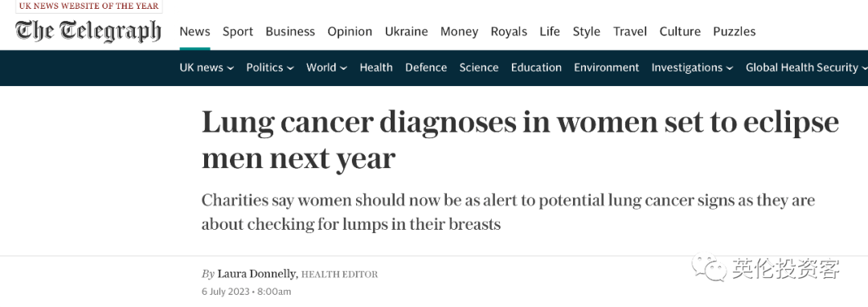This screenshot has width=868, height=307.
Task: Expand the World dropdown chevron
Action: click(x=343, y=68)
